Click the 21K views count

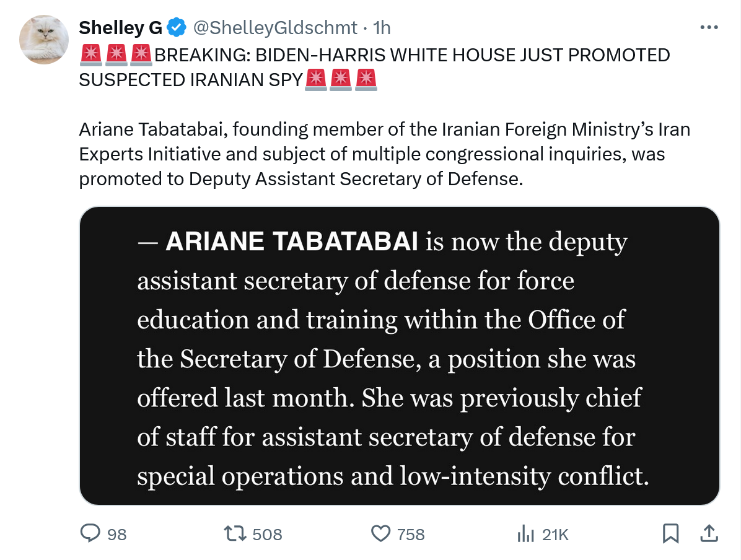(555, 534)
